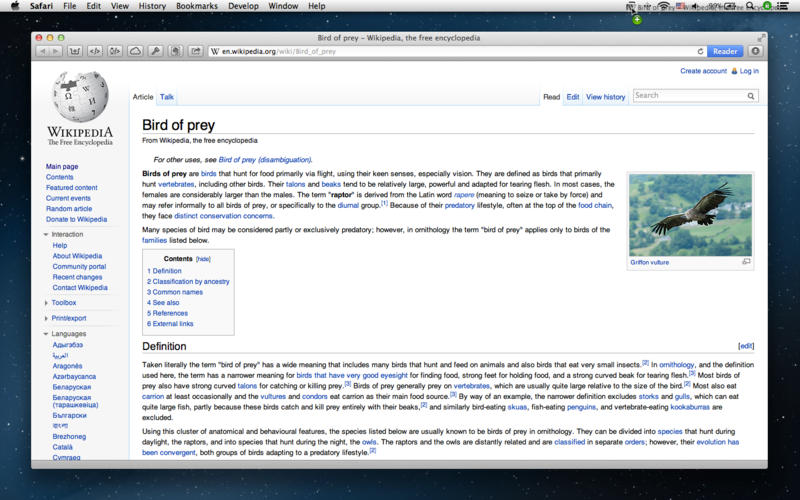Open Notification Center list icon
The width and height of the screenshot is (800, 500).
(x=783, y=6)
